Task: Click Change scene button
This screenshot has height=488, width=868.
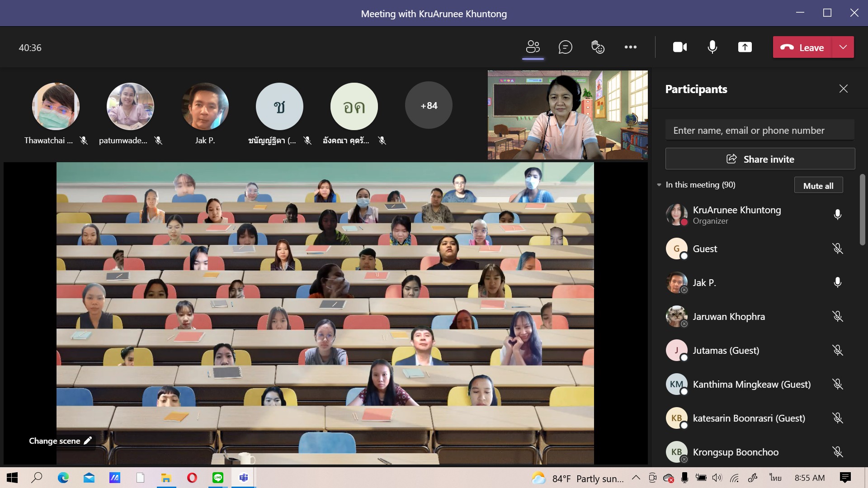Action: [x=60, y=441]
